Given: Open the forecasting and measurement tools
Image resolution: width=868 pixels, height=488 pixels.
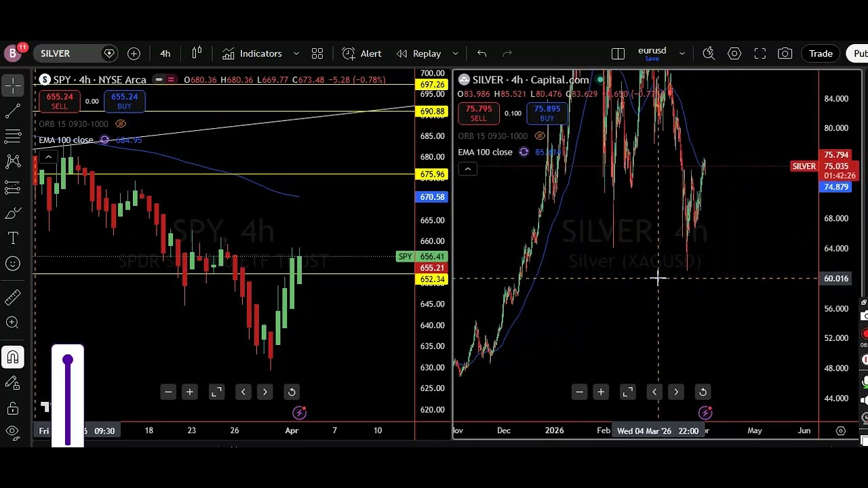Looking at the screenshot, I should pos(13,187).
